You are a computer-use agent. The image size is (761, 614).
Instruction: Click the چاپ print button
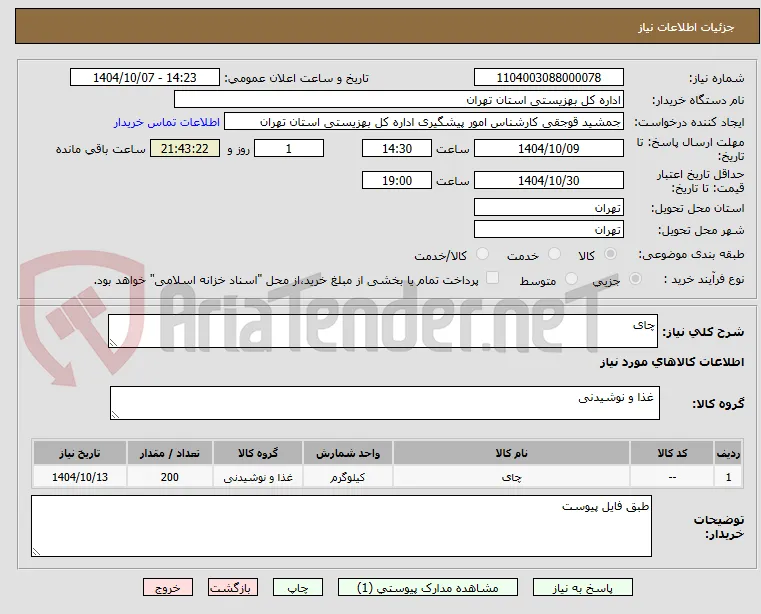point(298,587)
